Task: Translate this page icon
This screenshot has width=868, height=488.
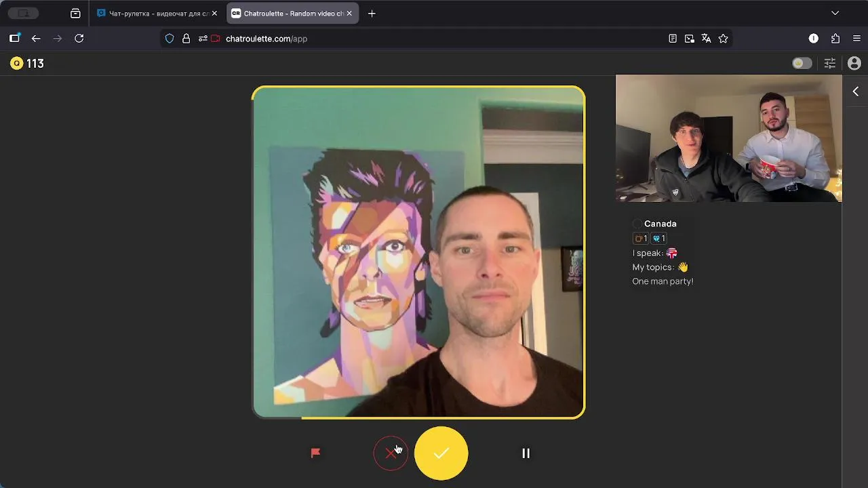Action: pos(706,39)
